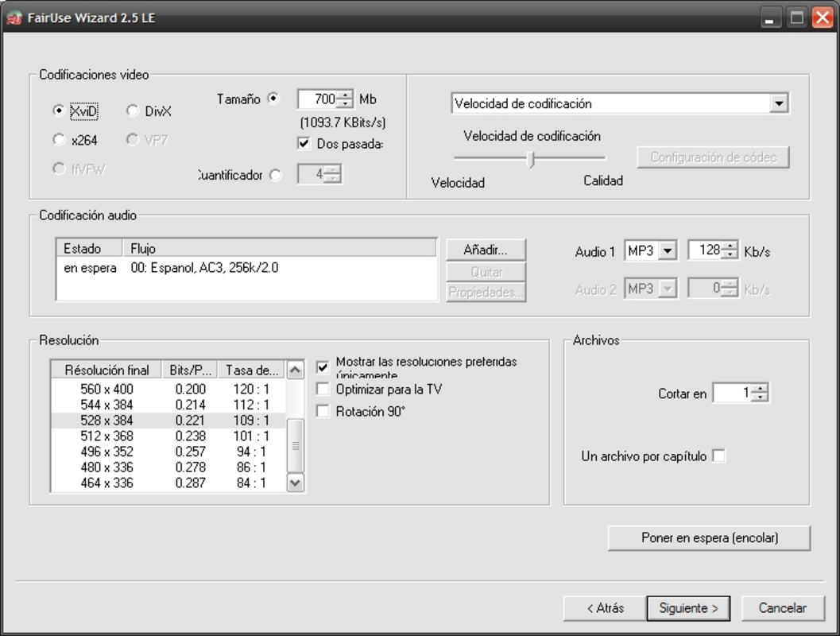Select the 464 x 336 resolution row
840x636 pixels.
[168, 483]
